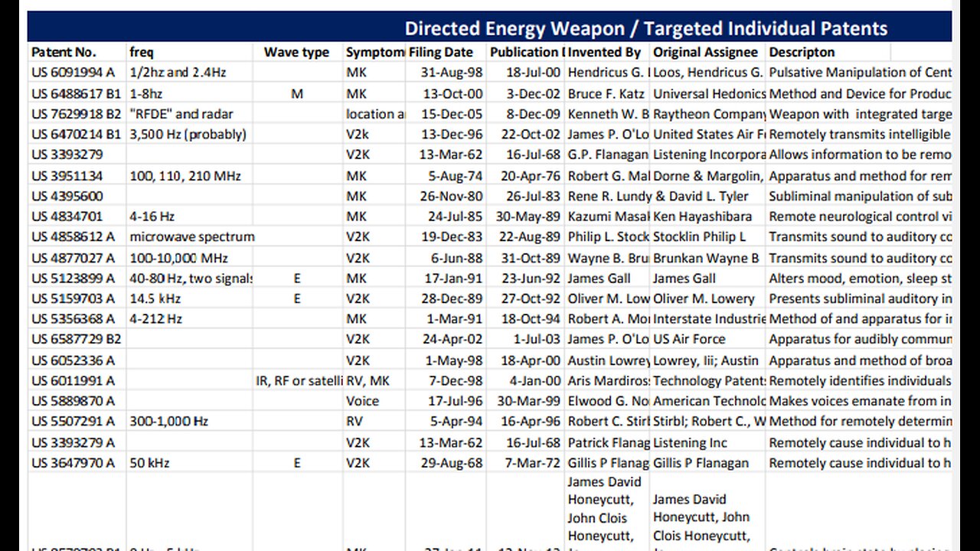Select patent cell "US 7629918 B2"
980x551 pixels.
tap(76, 114)
